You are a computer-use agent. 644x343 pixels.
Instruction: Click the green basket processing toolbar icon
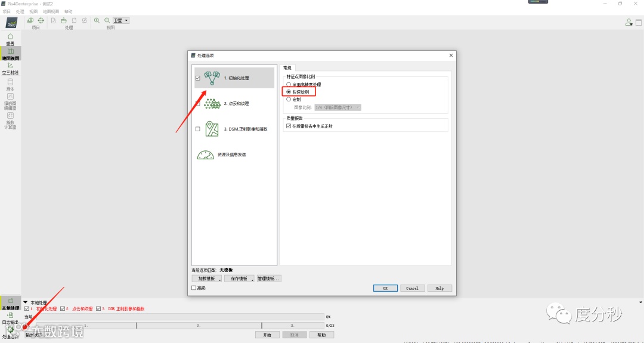(64, 20)
